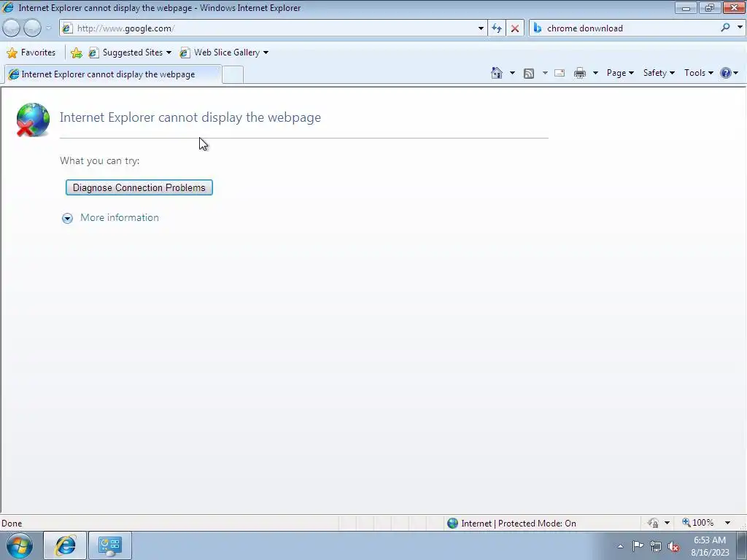This screenshot has width=747, height=560.
Task: Click the More information link text
Action: pyautogui.click(x=120, y=217)
